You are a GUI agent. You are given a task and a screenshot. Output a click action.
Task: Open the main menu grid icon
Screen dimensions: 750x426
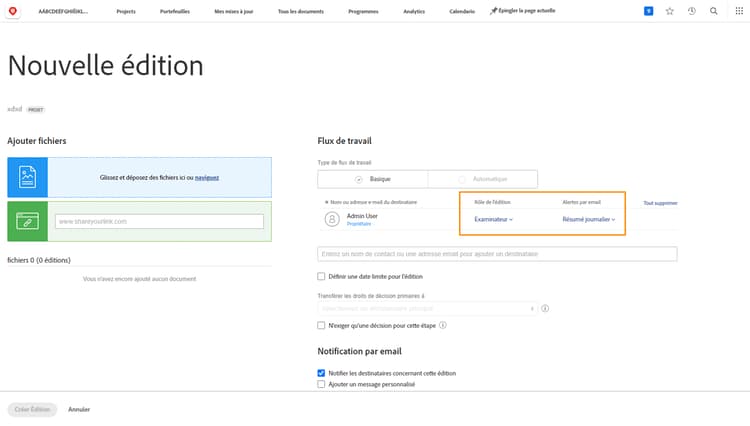pos(736,10)
